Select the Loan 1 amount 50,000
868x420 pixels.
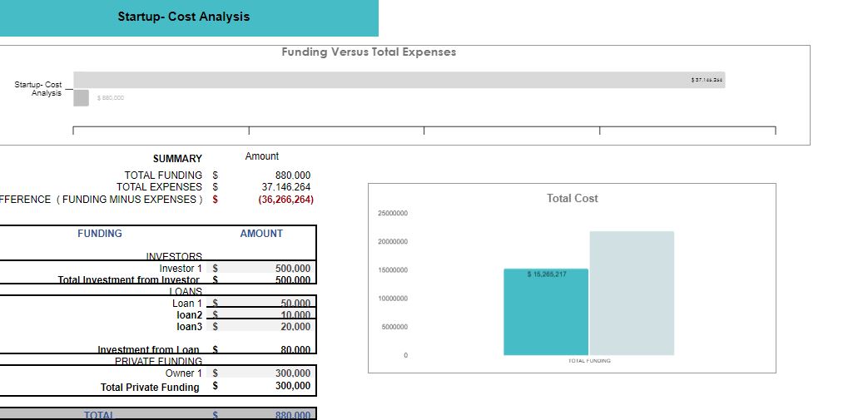click(x=295, y=304)
